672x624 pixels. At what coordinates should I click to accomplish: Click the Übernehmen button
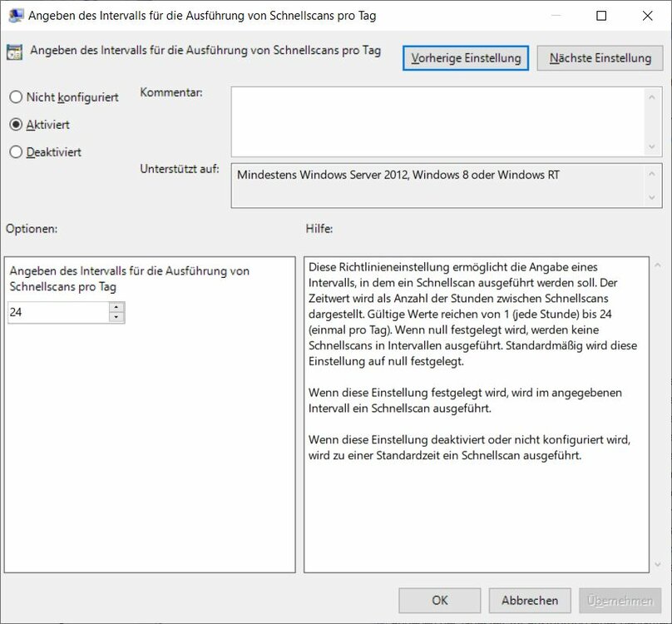[x=620, y=600]
